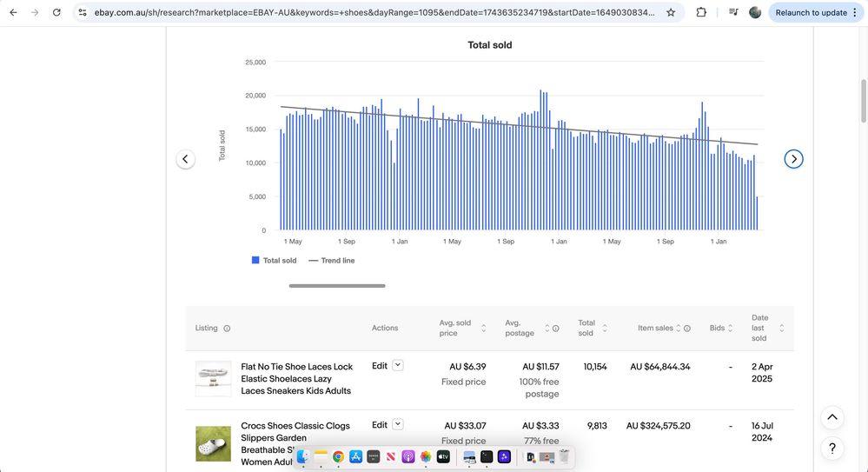
Task: Jump to page top with up-arrow button
Action: pyautogui.click(x=832, y=418)
